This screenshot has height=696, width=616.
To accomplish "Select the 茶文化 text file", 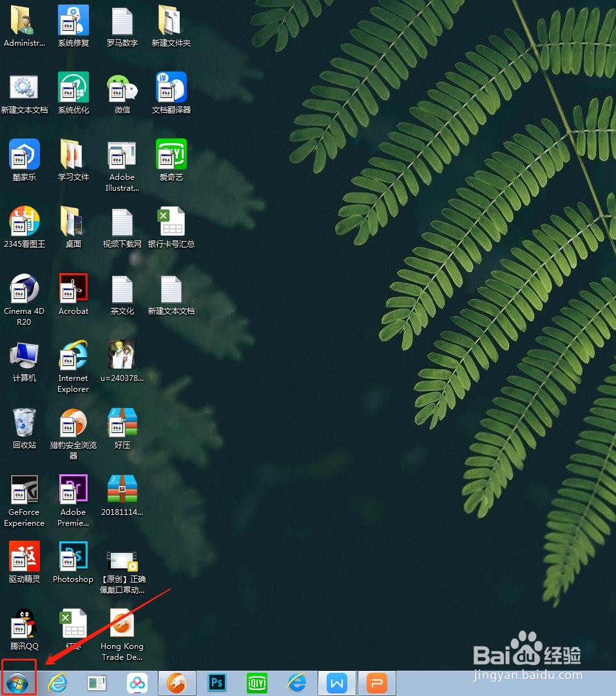I will 122,295.
